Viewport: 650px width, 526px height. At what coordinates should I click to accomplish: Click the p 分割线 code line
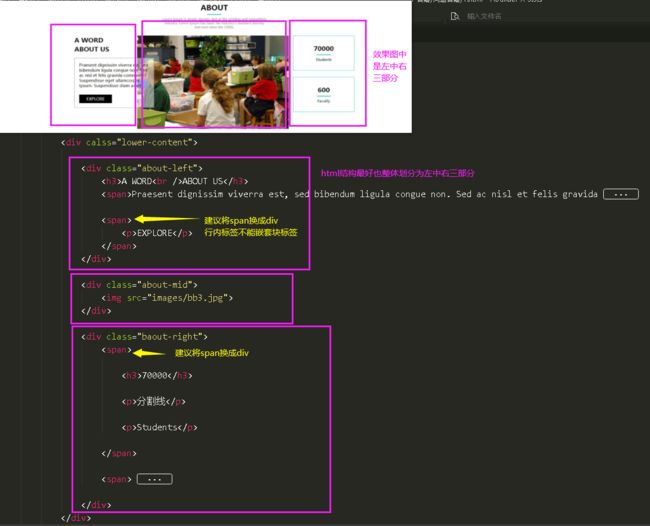(x=154, y=401)
